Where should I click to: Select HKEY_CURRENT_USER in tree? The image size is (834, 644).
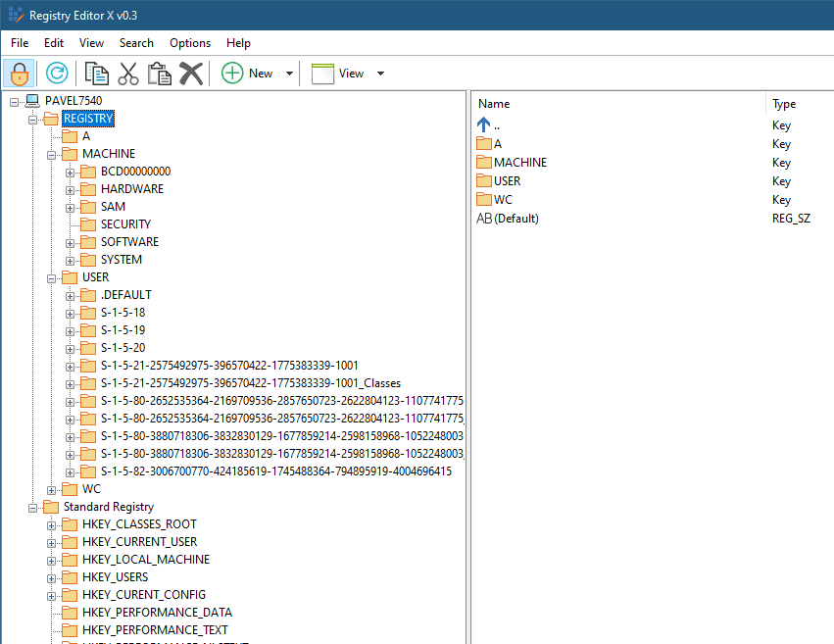139,542
